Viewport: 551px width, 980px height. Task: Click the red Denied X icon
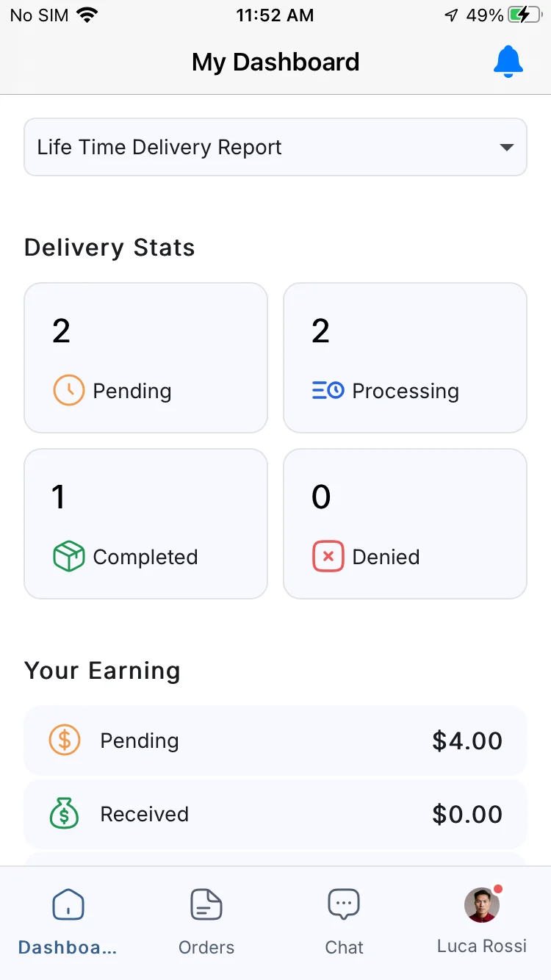328,557
